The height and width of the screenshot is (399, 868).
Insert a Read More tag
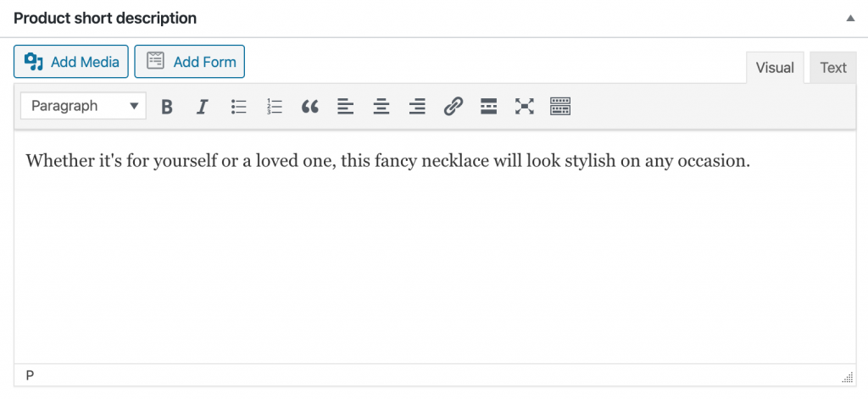point(489,106)
